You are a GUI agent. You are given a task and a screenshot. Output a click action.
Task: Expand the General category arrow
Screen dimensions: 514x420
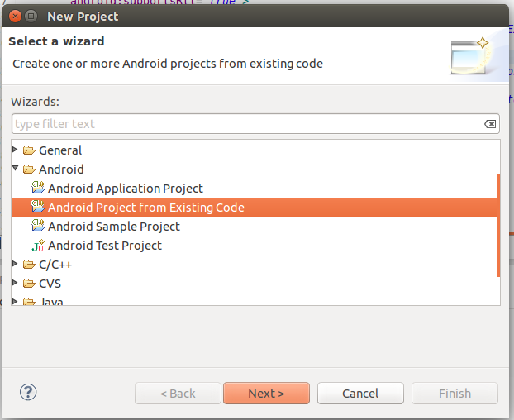[x=15, y=150]
